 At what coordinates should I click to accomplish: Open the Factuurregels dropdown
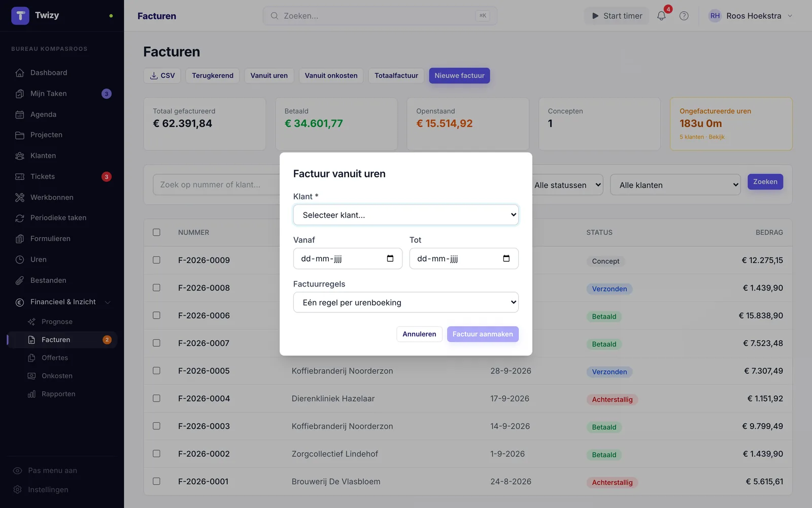pyautogui.click(x=406, y=302)
